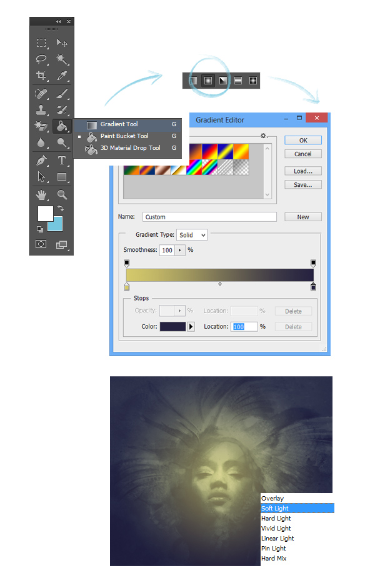Toggle Quick Mask mode

pyautogui.click(x=41, y=244)
